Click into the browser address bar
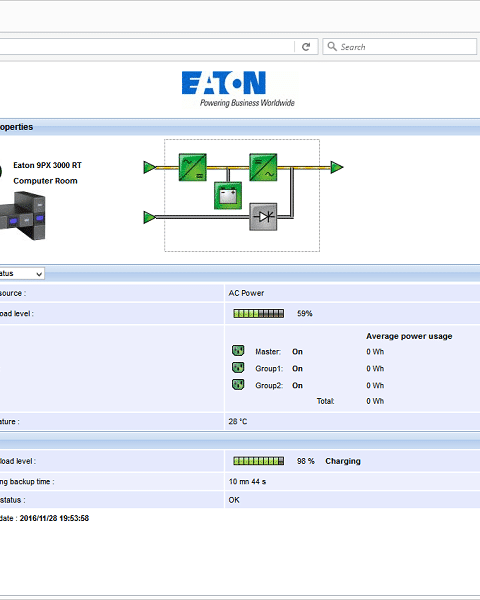The image size is (480, 600). click(x=145, y=47)
